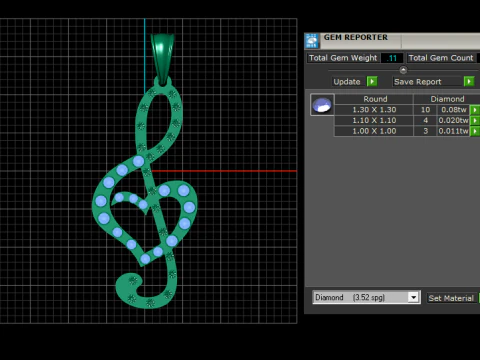Screen dimensions: 480x360
Task: Click the green arrow next to Save Report
Action: coord(469,82)
